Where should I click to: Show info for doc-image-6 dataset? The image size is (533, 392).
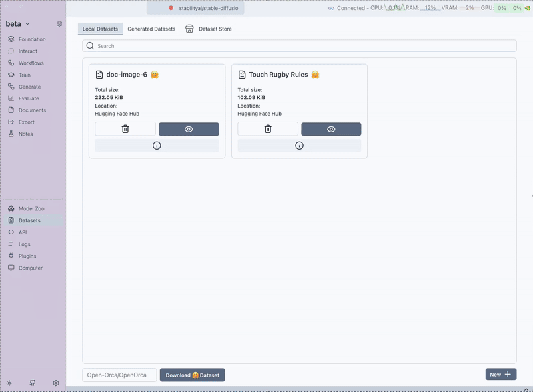157,146
